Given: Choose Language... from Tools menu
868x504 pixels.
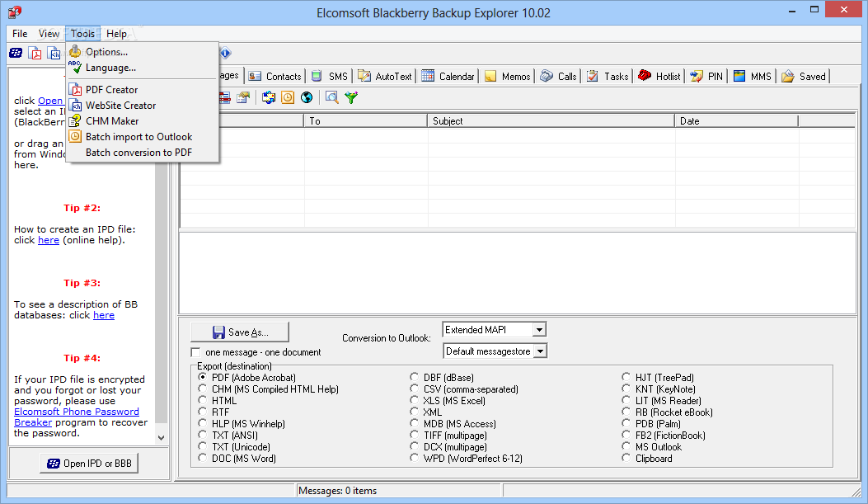Looking at the screenshot, I should point(142,68).
